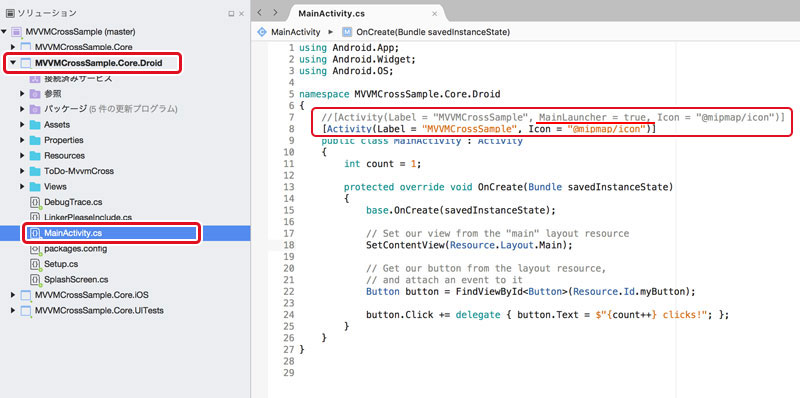Expand the MVVMCrossSample.Core project
800x398 pixels.
13,47
